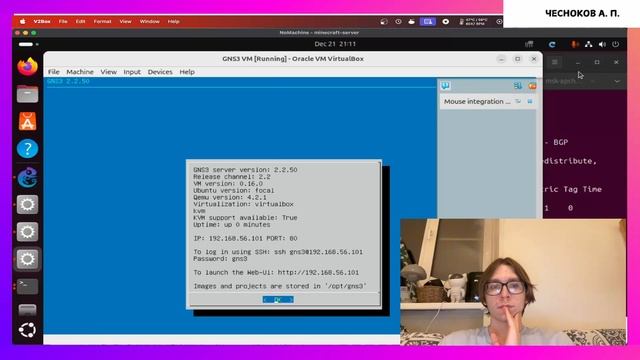Open Firefox from the Ubuntu dock
Viewport: 640px width, 360px height.
pos(27,67)
